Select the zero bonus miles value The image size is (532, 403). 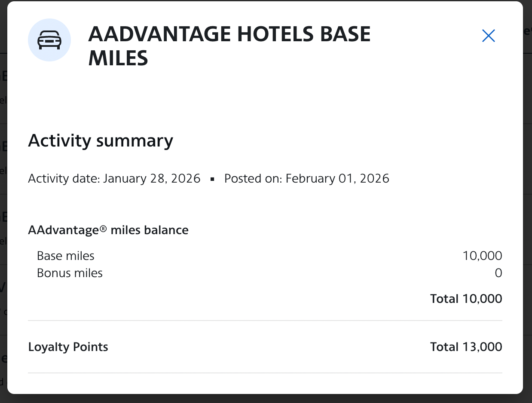(499, 273)
